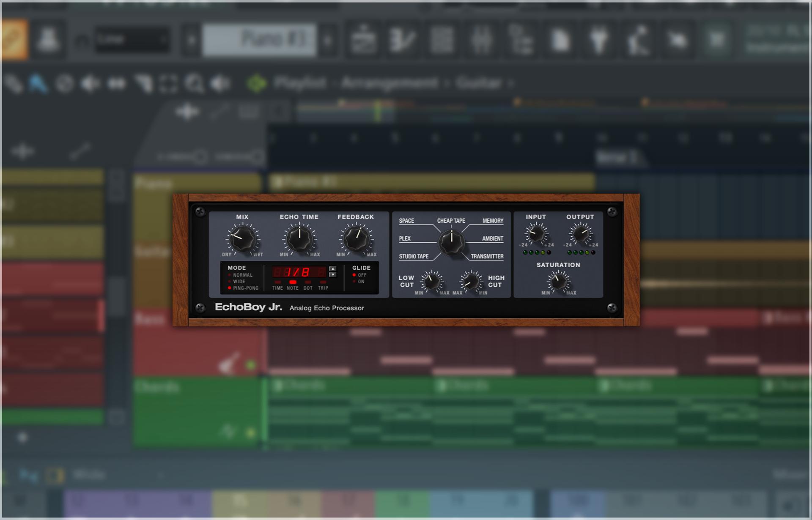This screenshot has height=520, width=812.
Task: Adjust the FEEDBACK knob
Action: tap(356, 239)
